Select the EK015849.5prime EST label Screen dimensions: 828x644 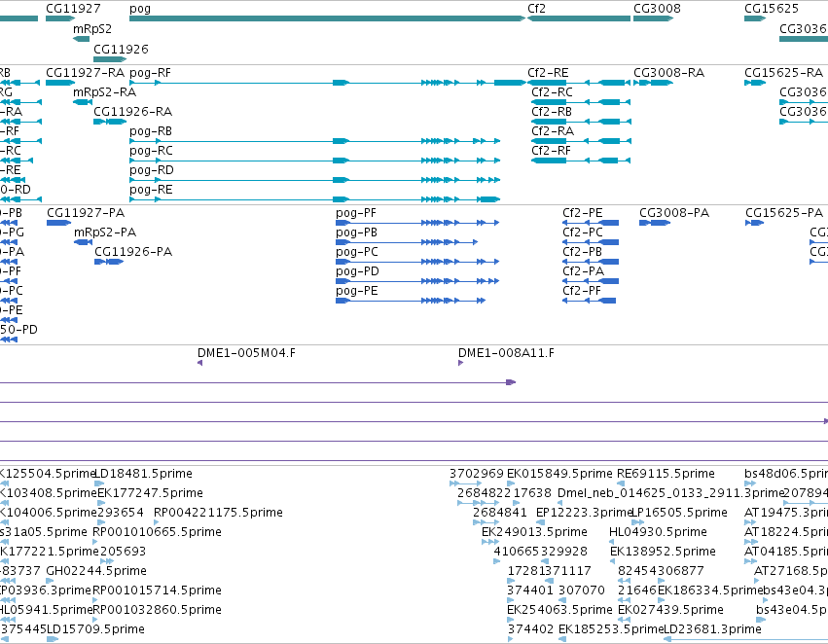(559, 474)
